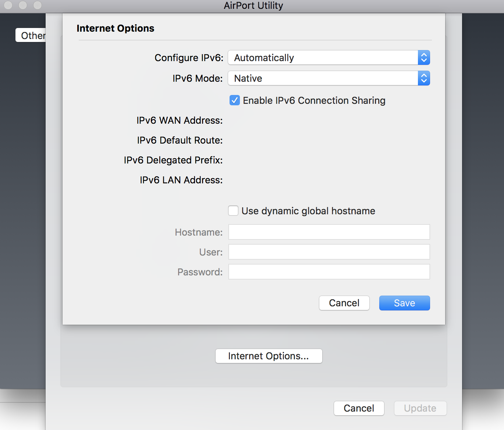
Task: Click the Password label text
Action: tap(200, 272)
